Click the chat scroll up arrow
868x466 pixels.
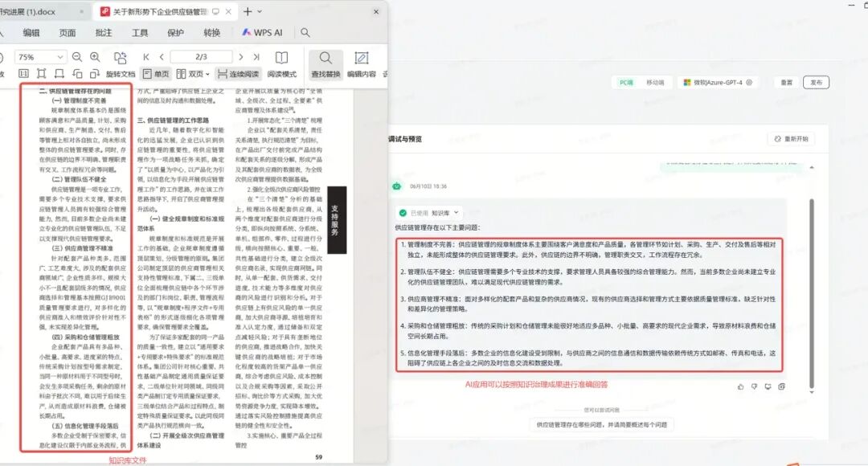pyautogui.click(x=812, y=167)
